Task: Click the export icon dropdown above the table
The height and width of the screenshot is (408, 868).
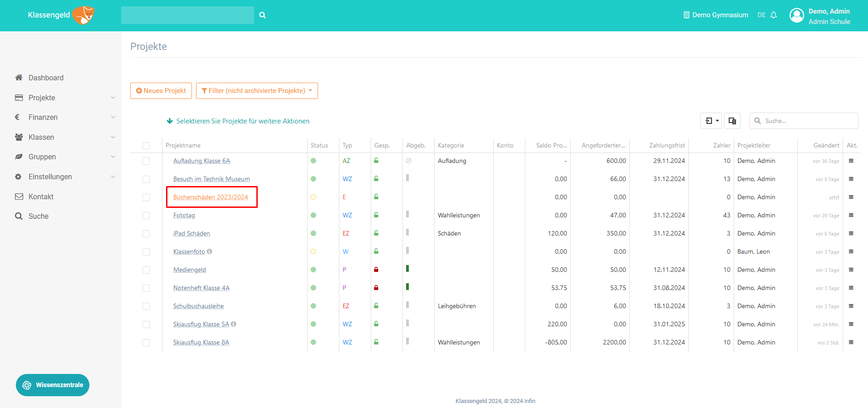Action: tap(711, 121)
